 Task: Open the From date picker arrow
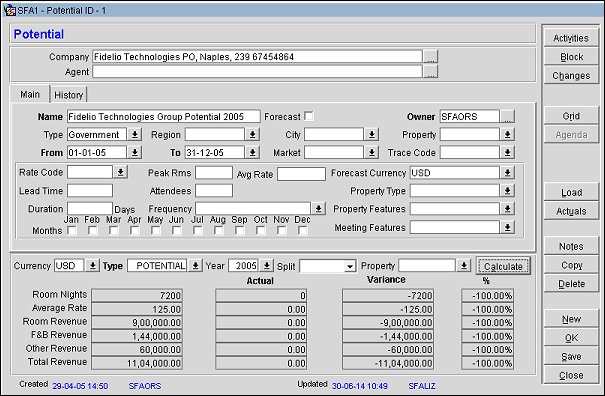click(x=135, y=152)
